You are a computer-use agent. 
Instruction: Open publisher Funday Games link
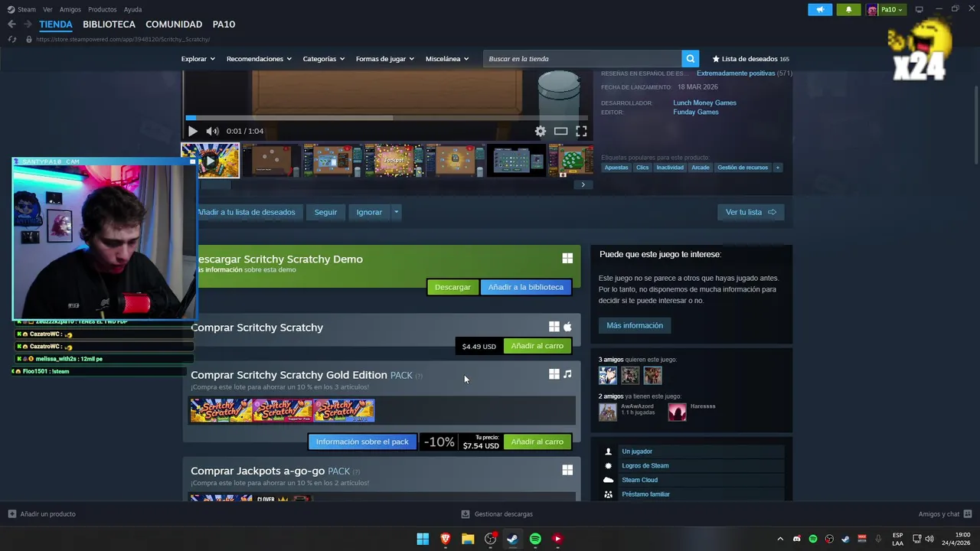click(695, 112)
